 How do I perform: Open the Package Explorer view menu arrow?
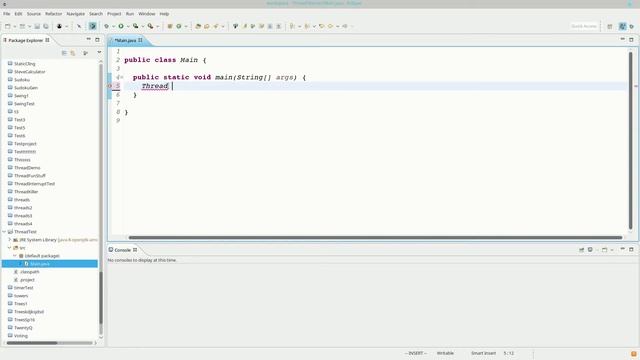(99, 53)
